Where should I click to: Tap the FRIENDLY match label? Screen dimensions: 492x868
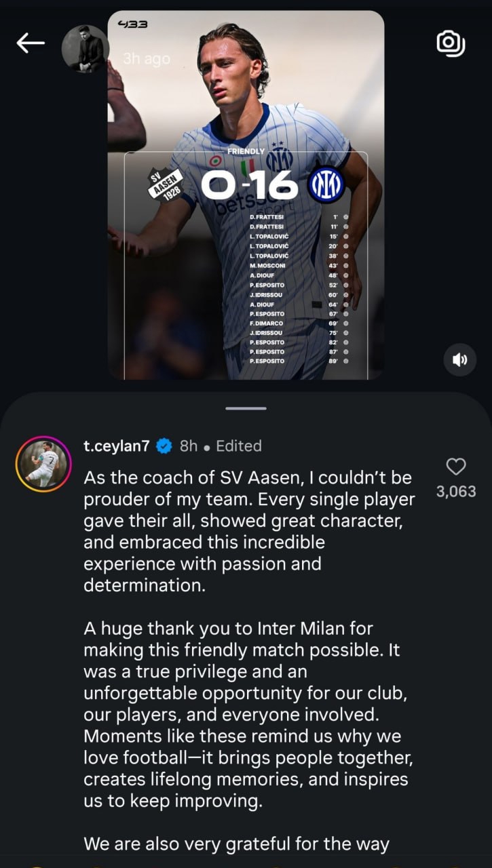tap(246, 151)
